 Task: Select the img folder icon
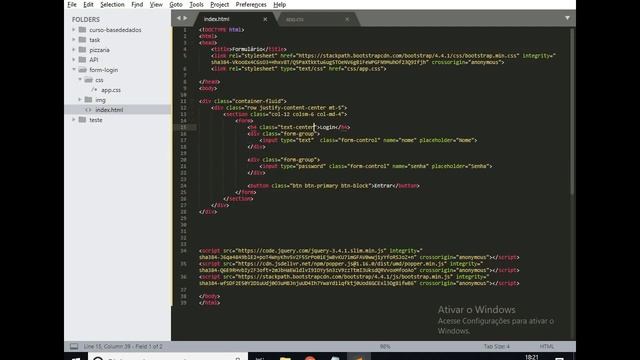coord(89,100)
